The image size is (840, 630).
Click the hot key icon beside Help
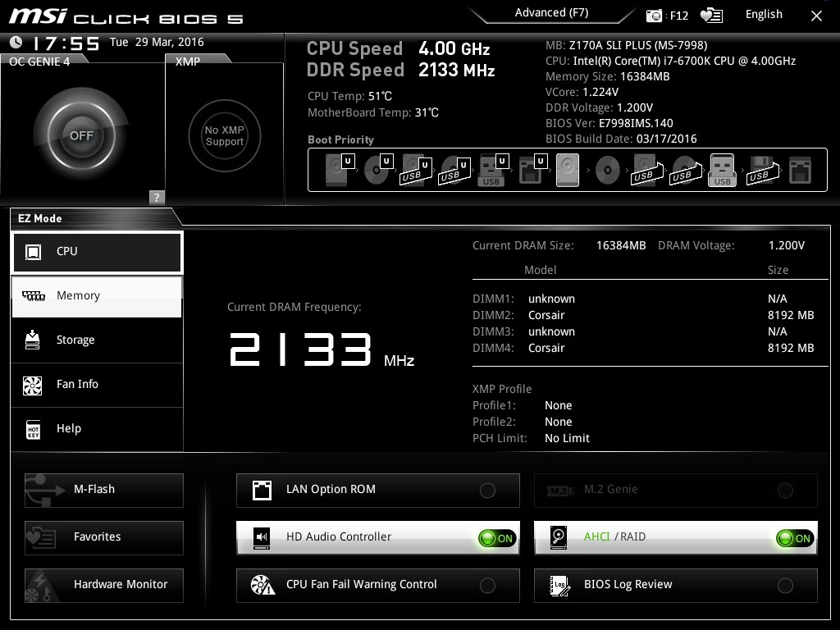33,429
